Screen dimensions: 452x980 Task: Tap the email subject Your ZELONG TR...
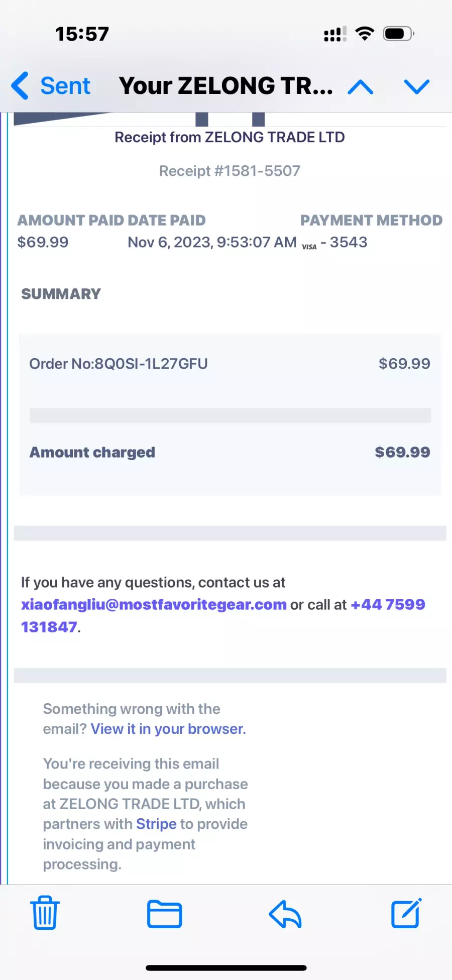click(226, 85)
